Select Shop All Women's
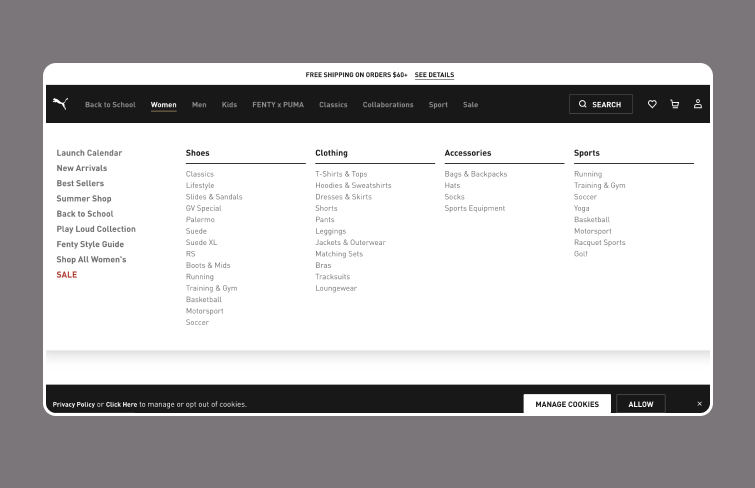 coord(91,259)
